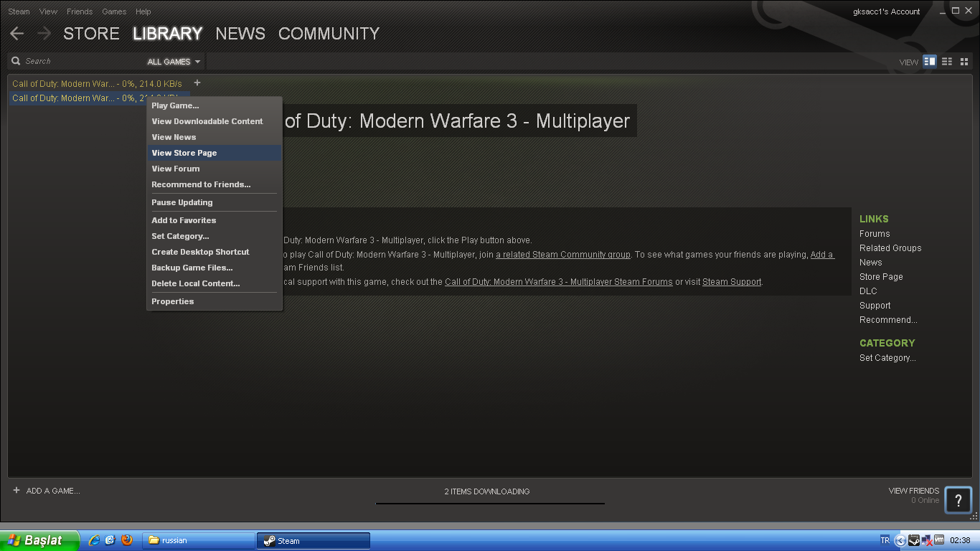Open the Başlat start menu
This screenshot has width=980, height=551.
click(39, 540)
